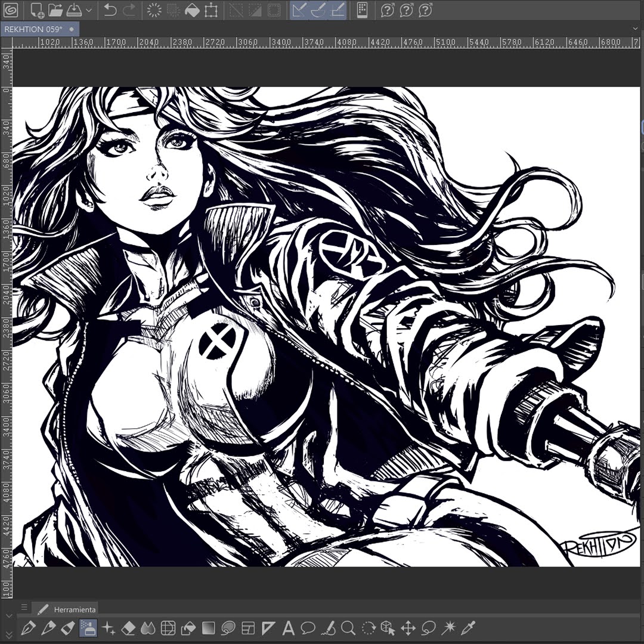Undo the last action
The width and height of the screenshot is (644, 644).
pos(110,10)
